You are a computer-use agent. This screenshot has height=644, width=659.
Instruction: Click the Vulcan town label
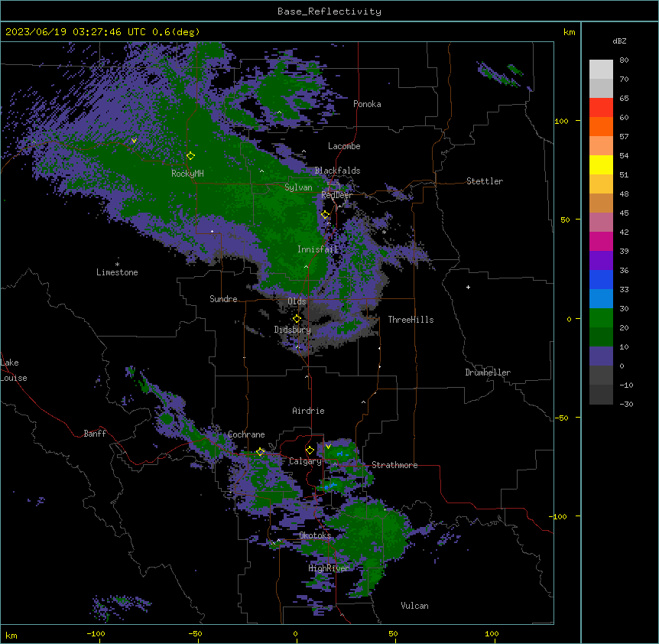[x=415, y=606]
